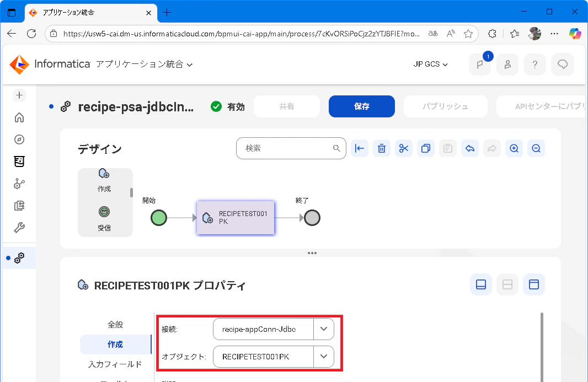This screenshot has height=382, width=588.
Task: Select the 受信 step in the design palette
Action: point(104,219)
